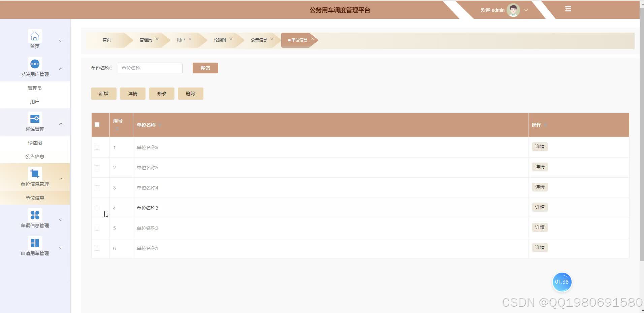The width and height of the screenshot is (644, 313).
Task: Check the select-all checkbox in table header
Action: (x=97, y=125)
